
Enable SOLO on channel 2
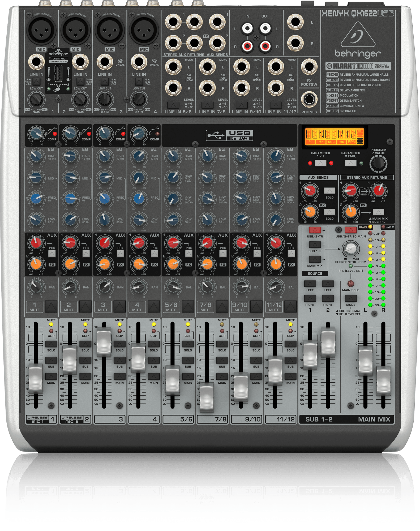[85, 344]
